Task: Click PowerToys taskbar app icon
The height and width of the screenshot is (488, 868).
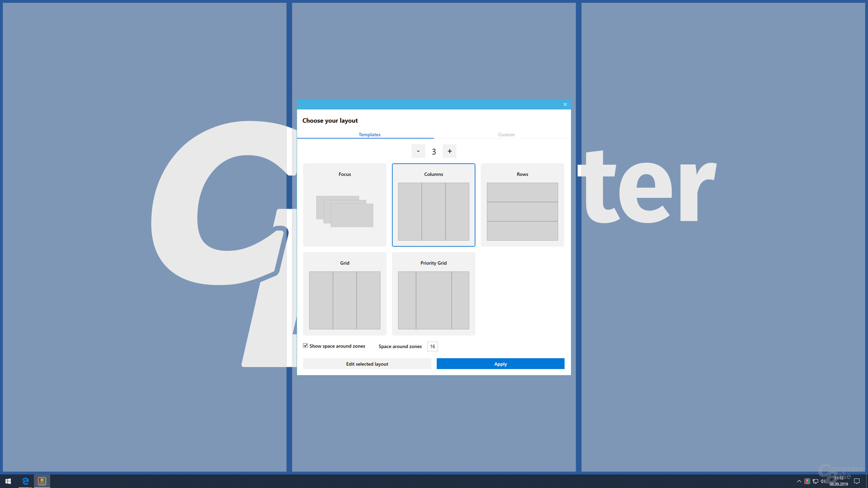Action: 42,481
